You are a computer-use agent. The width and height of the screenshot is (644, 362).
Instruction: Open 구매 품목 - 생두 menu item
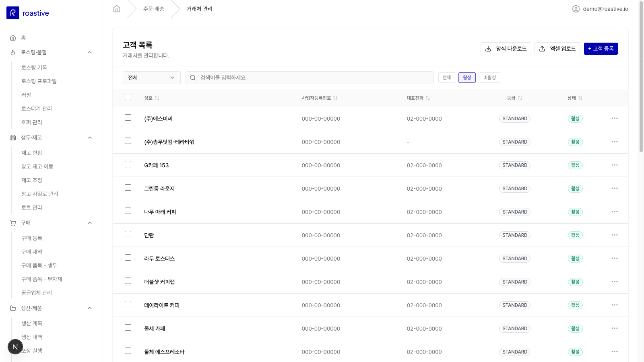39,265
